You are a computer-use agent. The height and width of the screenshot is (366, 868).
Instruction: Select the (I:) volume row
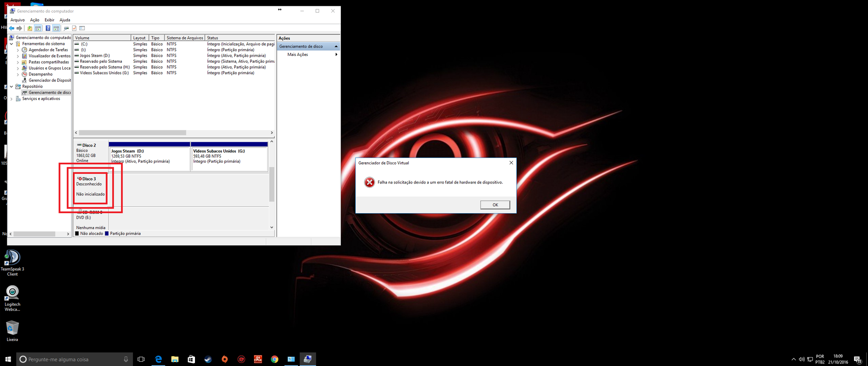[174, 50]
